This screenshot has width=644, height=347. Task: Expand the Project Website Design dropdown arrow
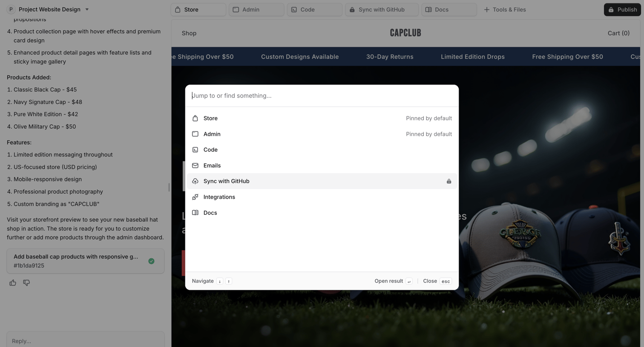pyautogui.click(x=87, y=9)
